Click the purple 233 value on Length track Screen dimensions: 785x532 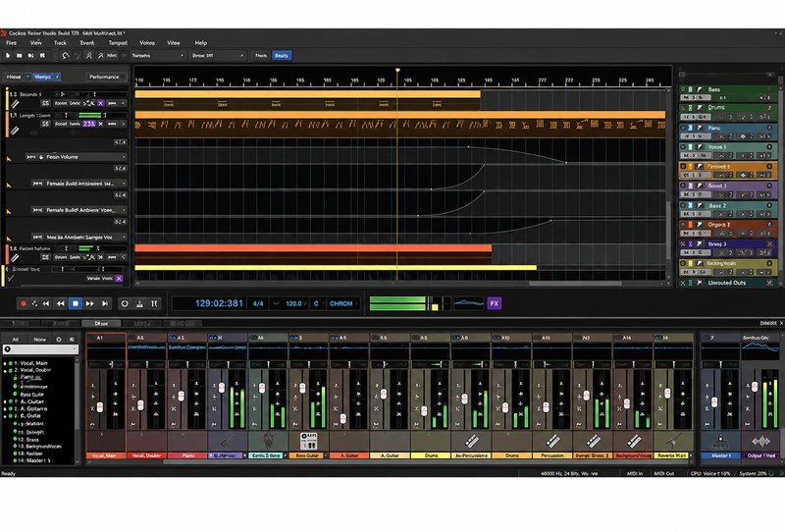point(88,124)
